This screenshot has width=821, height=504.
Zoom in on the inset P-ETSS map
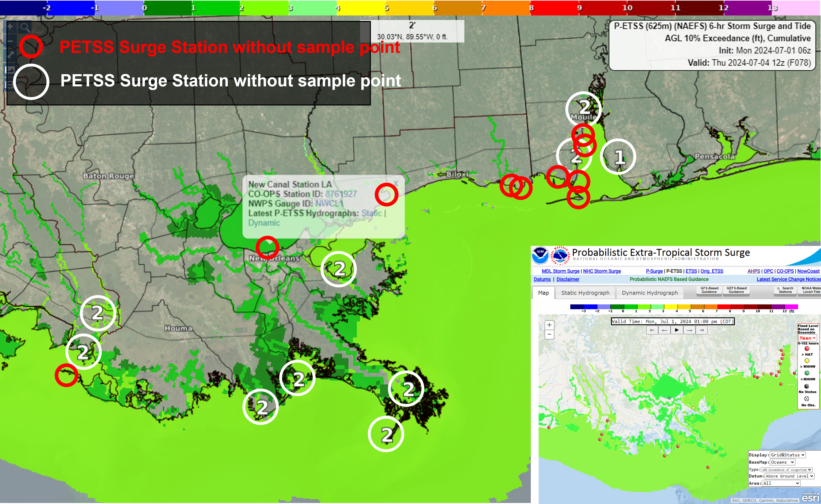(549, 325)
